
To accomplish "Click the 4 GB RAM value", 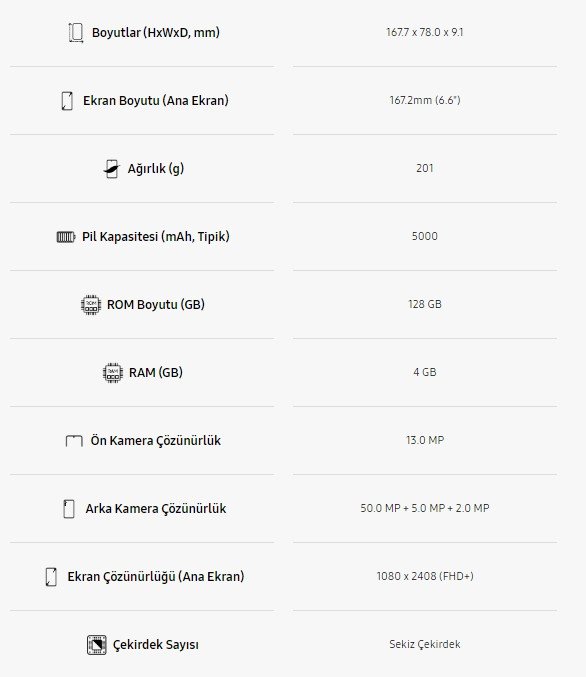I will click(x=425, y=372).
